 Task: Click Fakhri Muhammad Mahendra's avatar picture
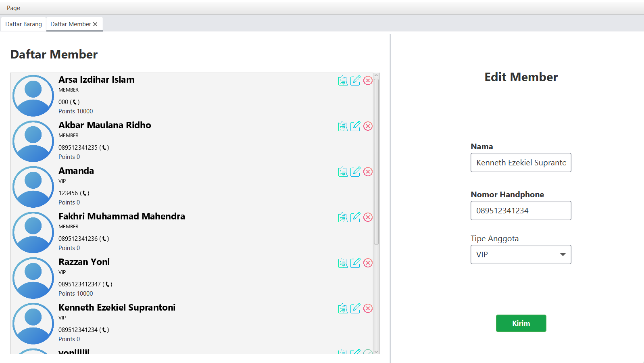[x=33, y=232]
